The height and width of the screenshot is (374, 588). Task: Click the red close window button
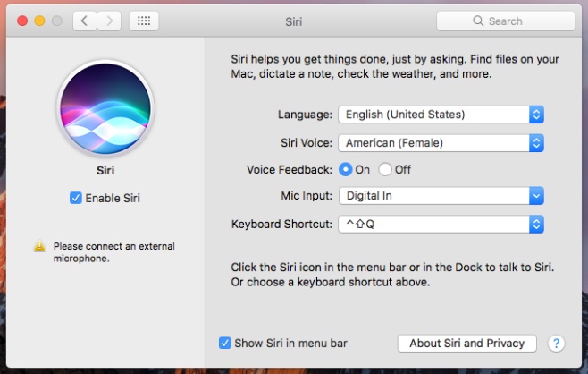pyautogui.click(x=22, y=21)
